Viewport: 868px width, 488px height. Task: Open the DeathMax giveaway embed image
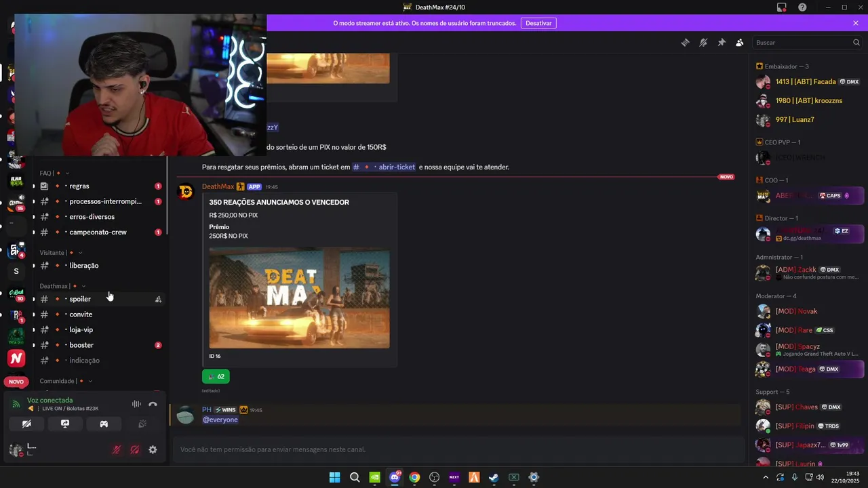click(x=299, y=298)
